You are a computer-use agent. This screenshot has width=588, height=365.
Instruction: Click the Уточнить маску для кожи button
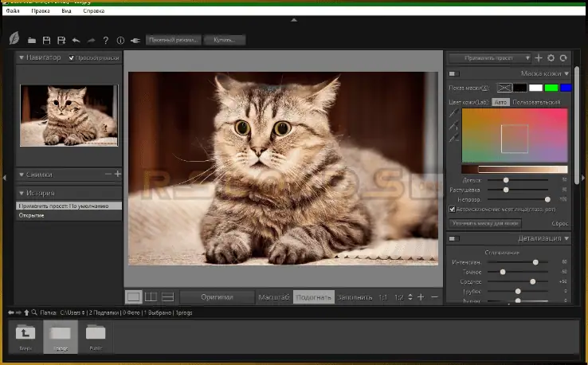(x=485, y=223)
